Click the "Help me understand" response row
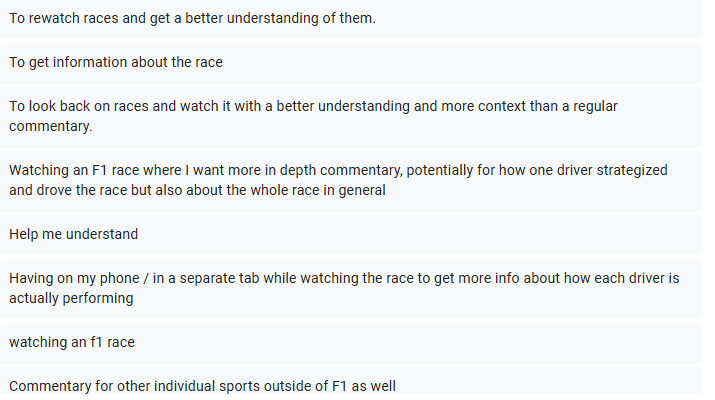Image resolution: width=715 pixels, height=400 pixels. [x=74, y=234]
